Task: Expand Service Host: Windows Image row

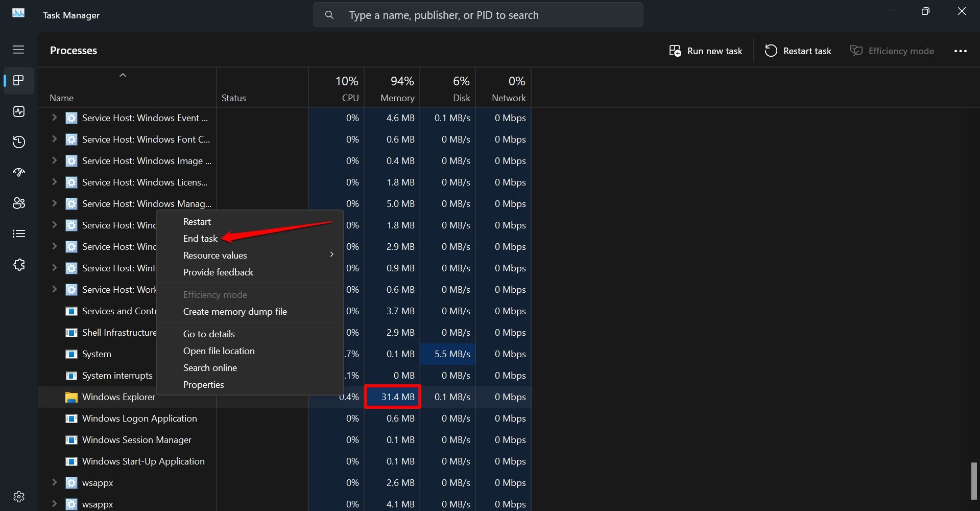Action: [54, 160]
